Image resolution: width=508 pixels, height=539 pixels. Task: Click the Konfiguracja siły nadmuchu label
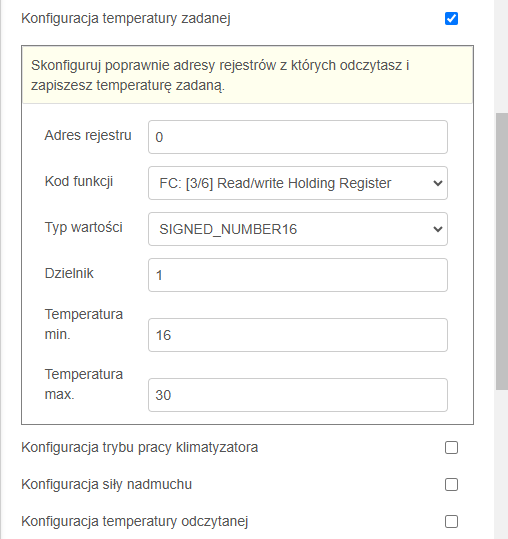107,484
